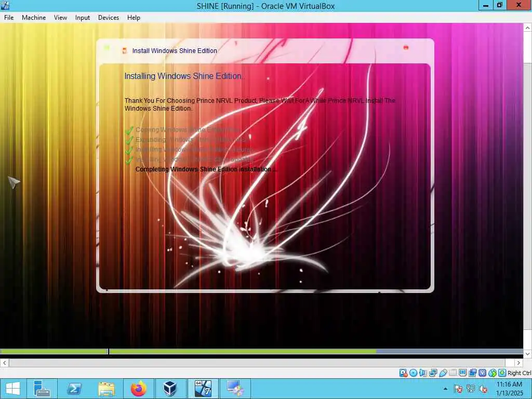Click the 'Installing Windows Shine Edition' heading
This screenshot has height=399, width=532.
click(183, 76)
